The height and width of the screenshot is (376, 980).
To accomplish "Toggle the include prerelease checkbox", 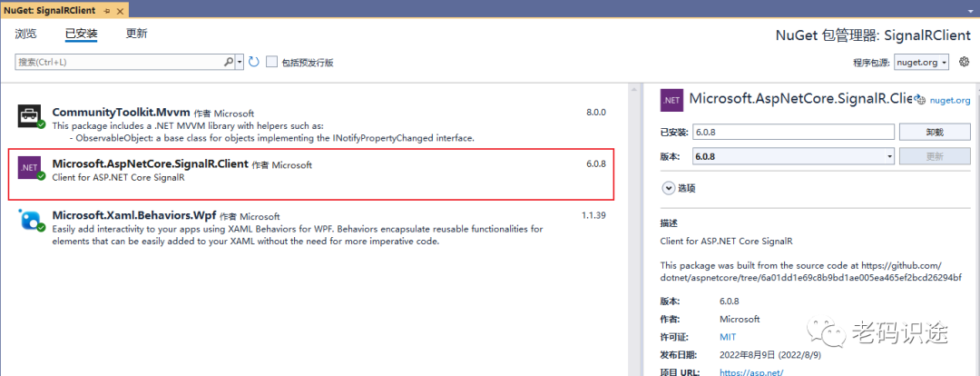I will pyautogui.click(x=271, y=62).
